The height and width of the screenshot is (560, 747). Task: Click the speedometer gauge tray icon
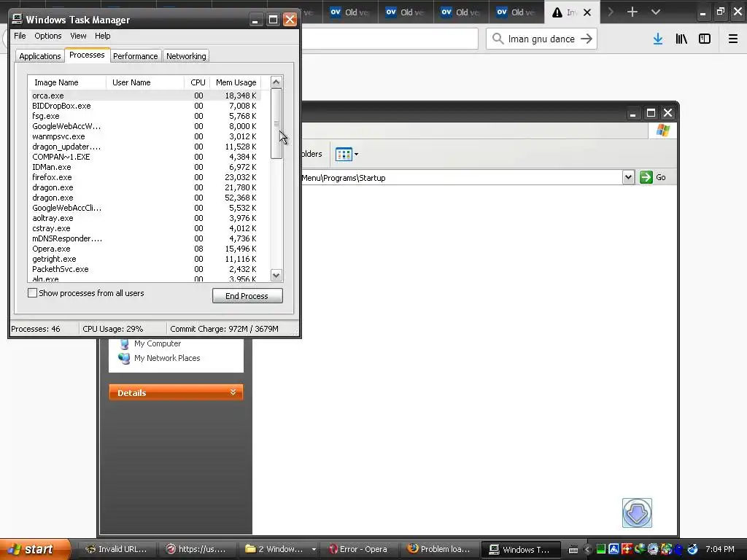[653, 550]
